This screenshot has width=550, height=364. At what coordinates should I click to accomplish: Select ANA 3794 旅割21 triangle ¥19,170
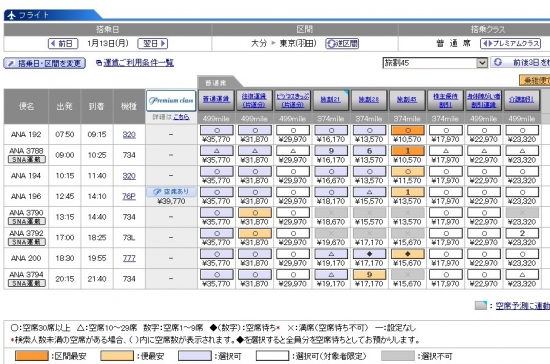[x=331, y=275]
